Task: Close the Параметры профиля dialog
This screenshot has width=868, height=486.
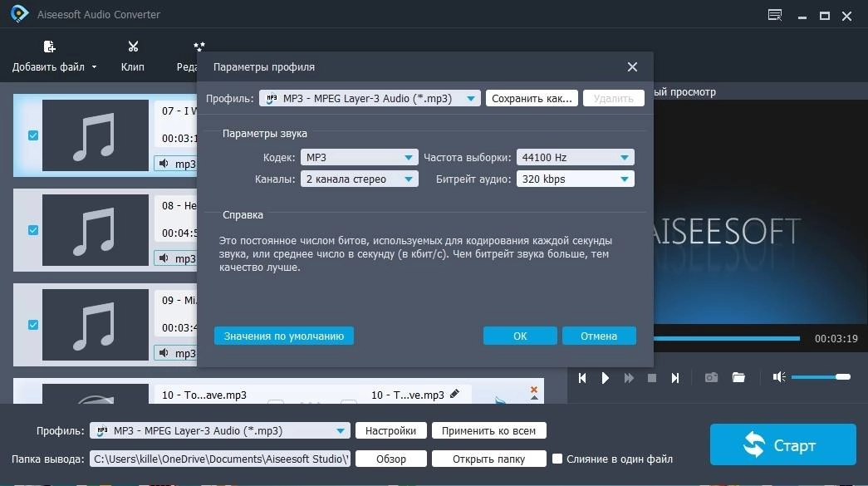Action: 632,67
